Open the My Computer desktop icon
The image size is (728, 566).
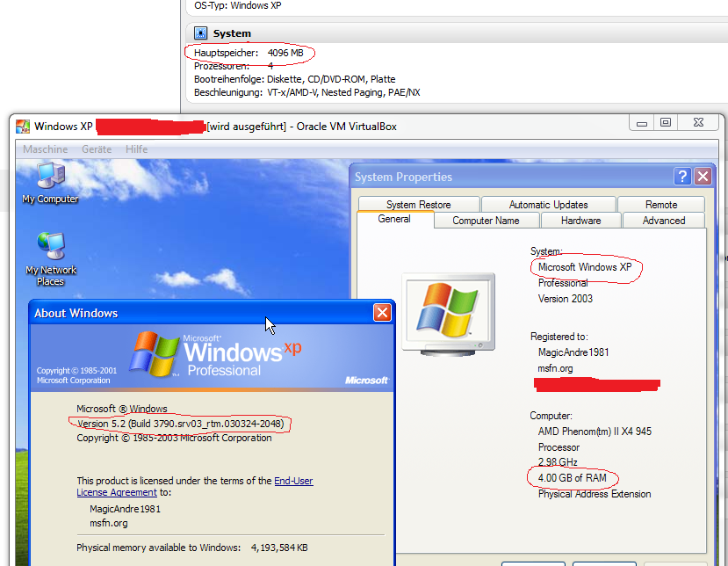51,183
